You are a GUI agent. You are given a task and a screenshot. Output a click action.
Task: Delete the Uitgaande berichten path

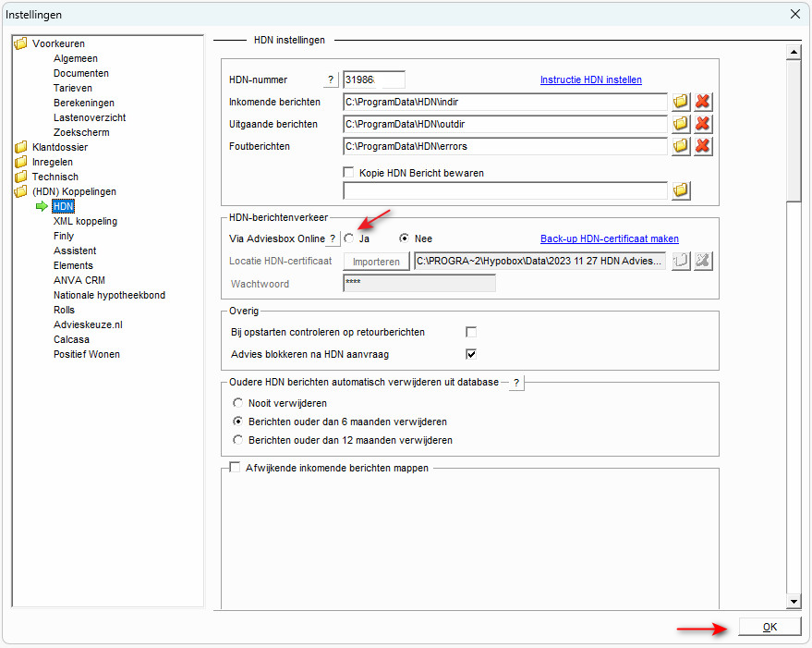(x=703, y=124)
